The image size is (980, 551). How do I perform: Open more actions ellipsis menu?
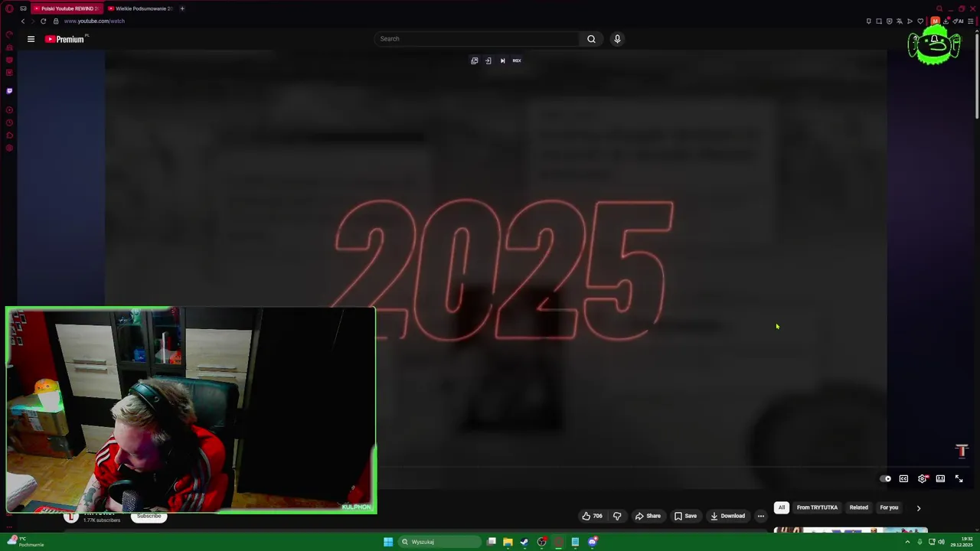pos(760,516)
